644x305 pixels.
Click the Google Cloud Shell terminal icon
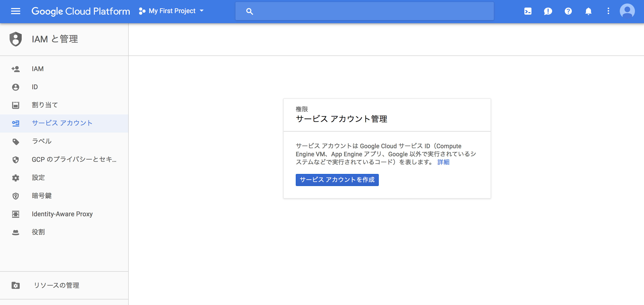(x=527, y=11)
